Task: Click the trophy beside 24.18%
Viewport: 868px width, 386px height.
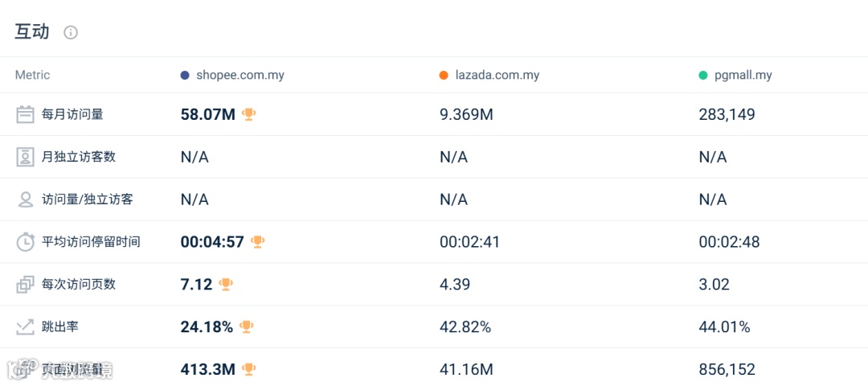Action: click(247, 326)
